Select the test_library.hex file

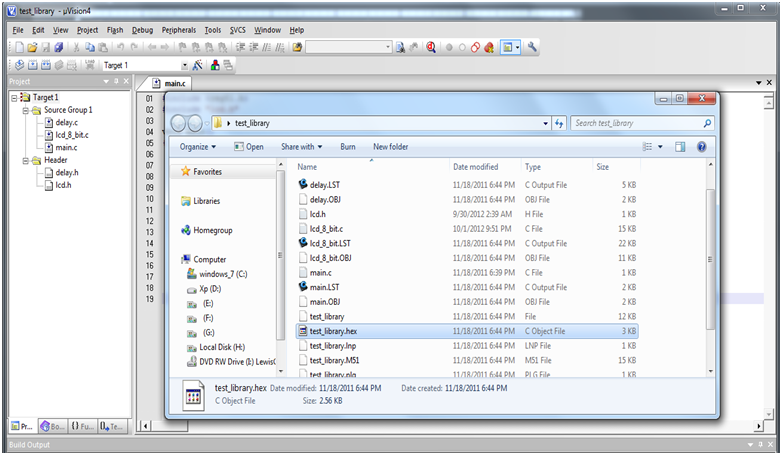(467, 331)
